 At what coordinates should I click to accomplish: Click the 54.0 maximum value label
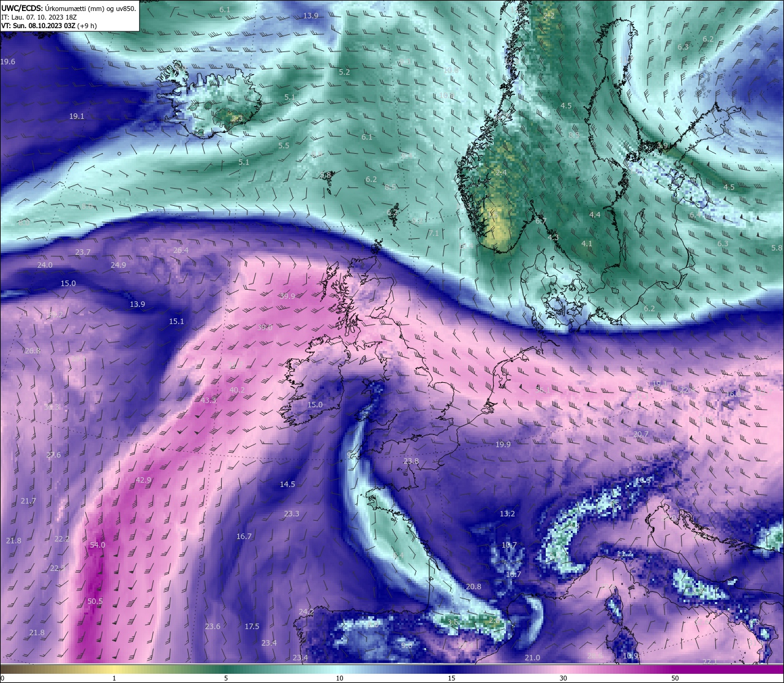pos(97,545)
